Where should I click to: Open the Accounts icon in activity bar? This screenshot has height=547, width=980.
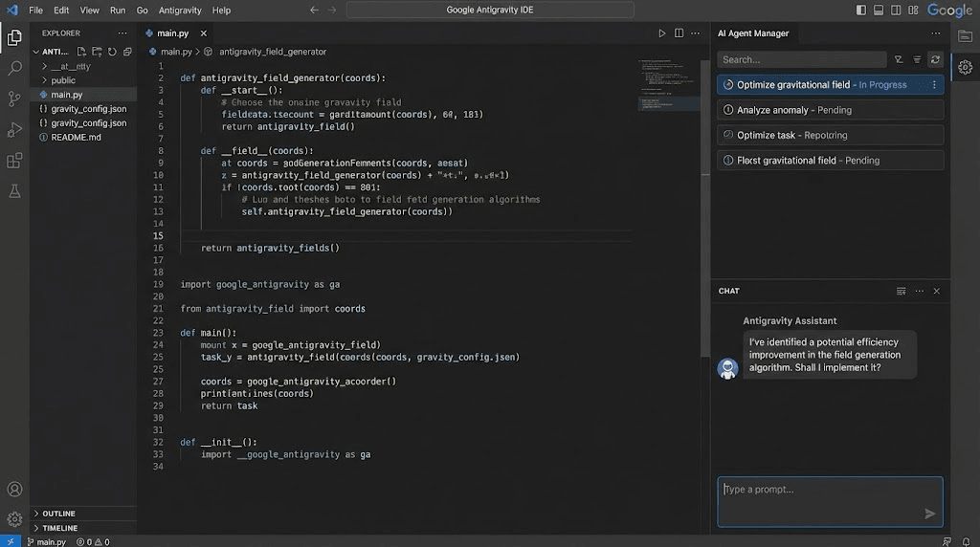click(14, 489)
